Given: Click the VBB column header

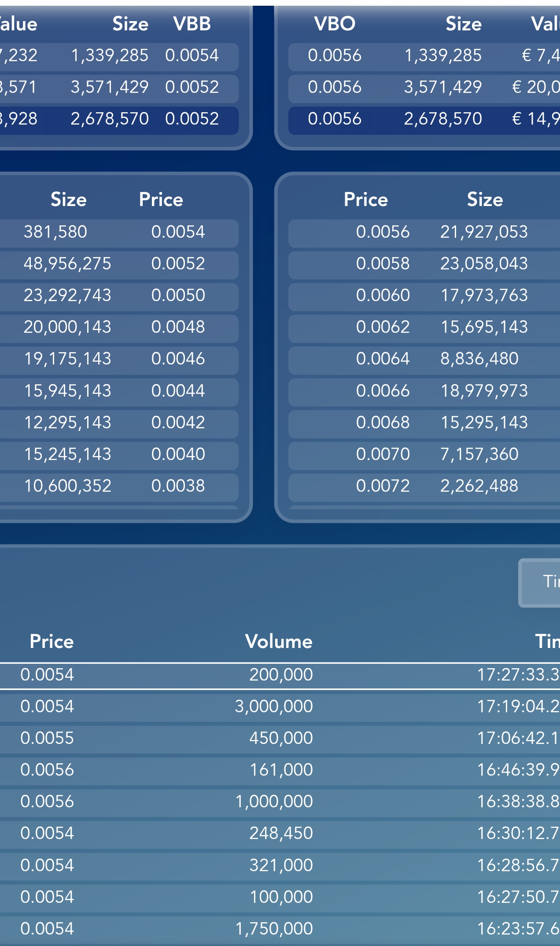Looking at the screenshot, I should (192, 24).
